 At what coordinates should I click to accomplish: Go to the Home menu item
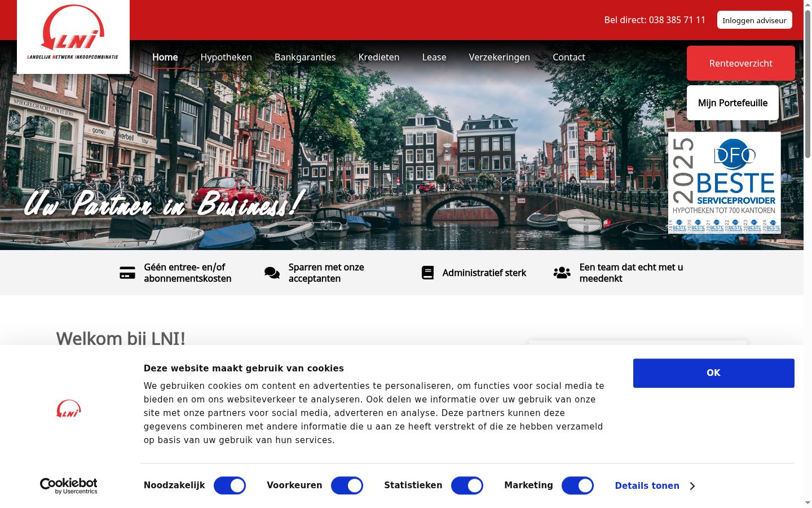(165, 57)
